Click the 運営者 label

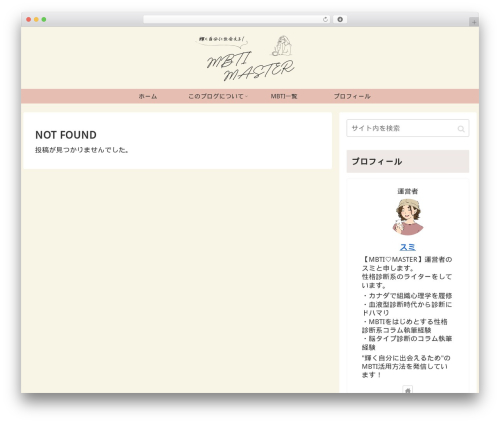408,191
